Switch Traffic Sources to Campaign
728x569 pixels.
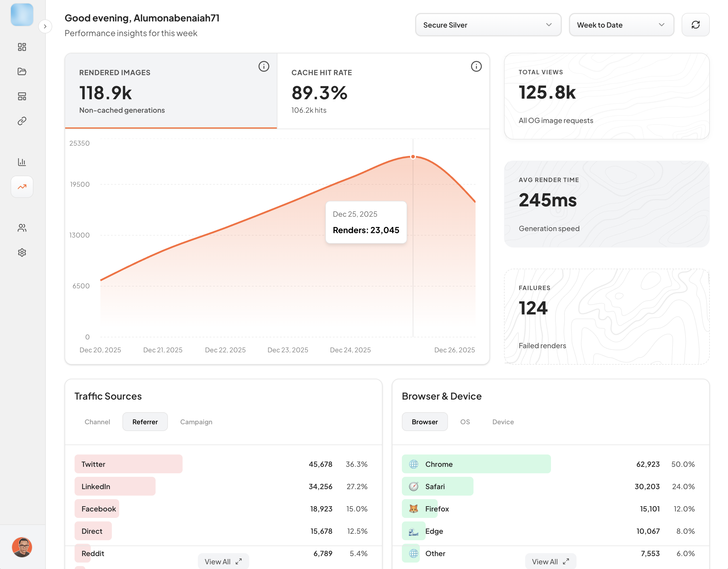196,422
